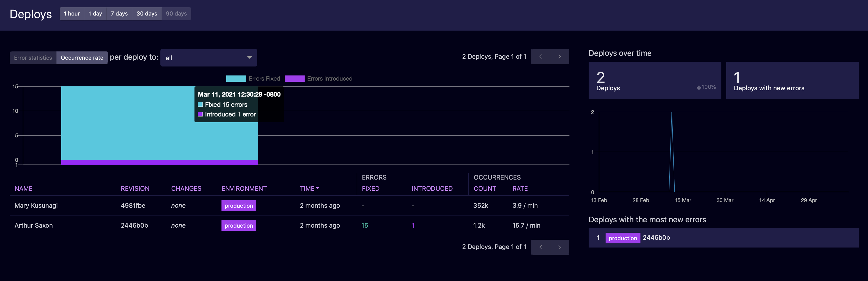Click the previous page arrow above the chart
This screenshot has width=868, height=281.
540,56
